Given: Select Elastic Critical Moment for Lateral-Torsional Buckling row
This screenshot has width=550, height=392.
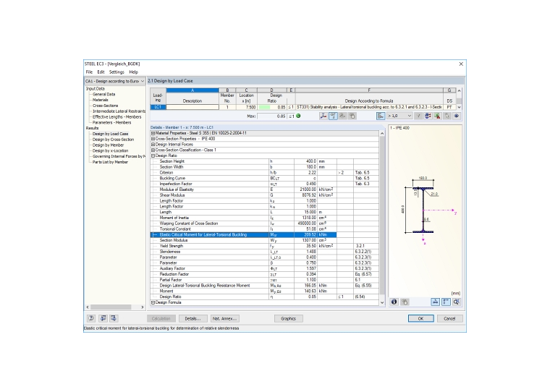Looking at the screenshot, I should pyautogui.click(x=264, y=235).
